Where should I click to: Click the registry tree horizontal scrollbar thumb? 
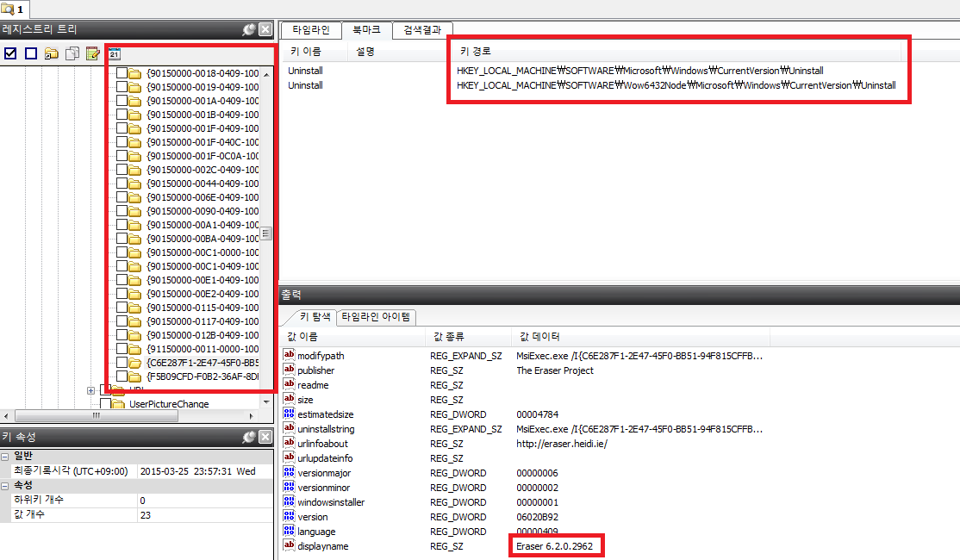coord(97,415)
